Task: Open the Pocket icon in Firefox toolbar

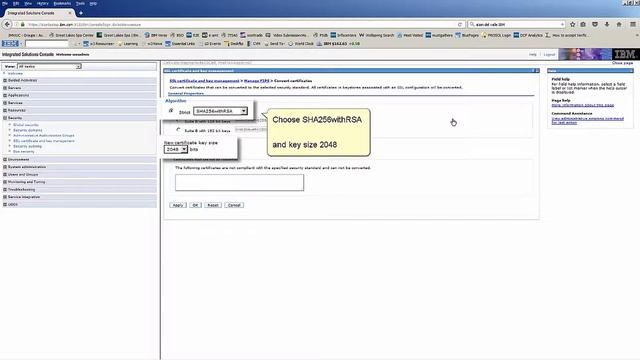Action: pyautogui.click(x=595, y=24)
